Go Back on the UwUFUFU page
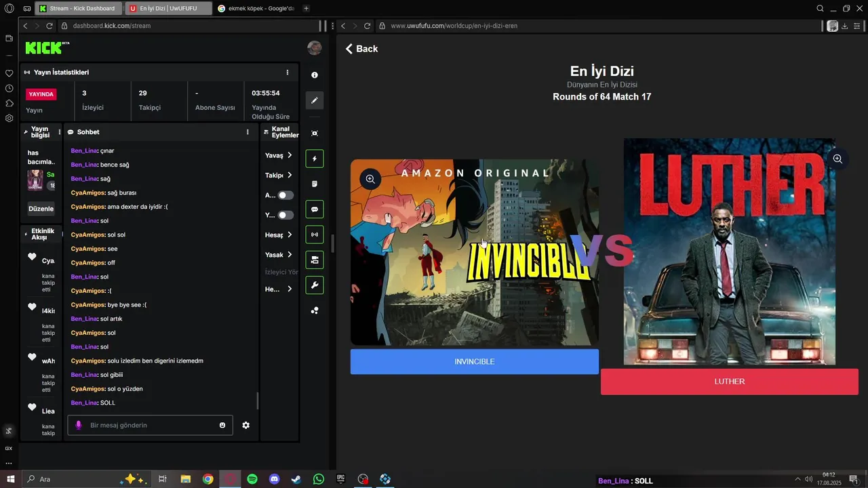 point(361,49)
